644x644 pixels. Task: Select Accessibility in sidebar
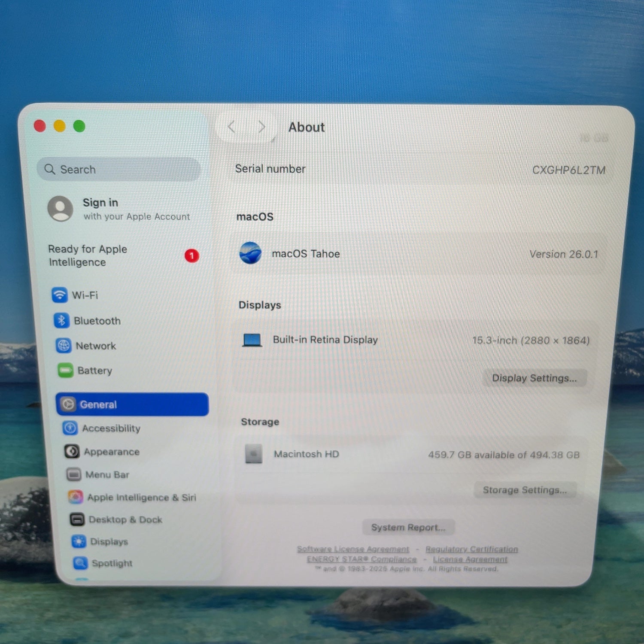point(111,428)
